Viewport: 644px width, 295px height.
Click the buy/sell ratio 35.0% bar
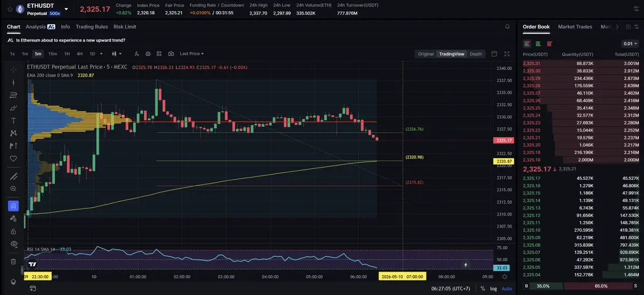click(x=544, y=286)
